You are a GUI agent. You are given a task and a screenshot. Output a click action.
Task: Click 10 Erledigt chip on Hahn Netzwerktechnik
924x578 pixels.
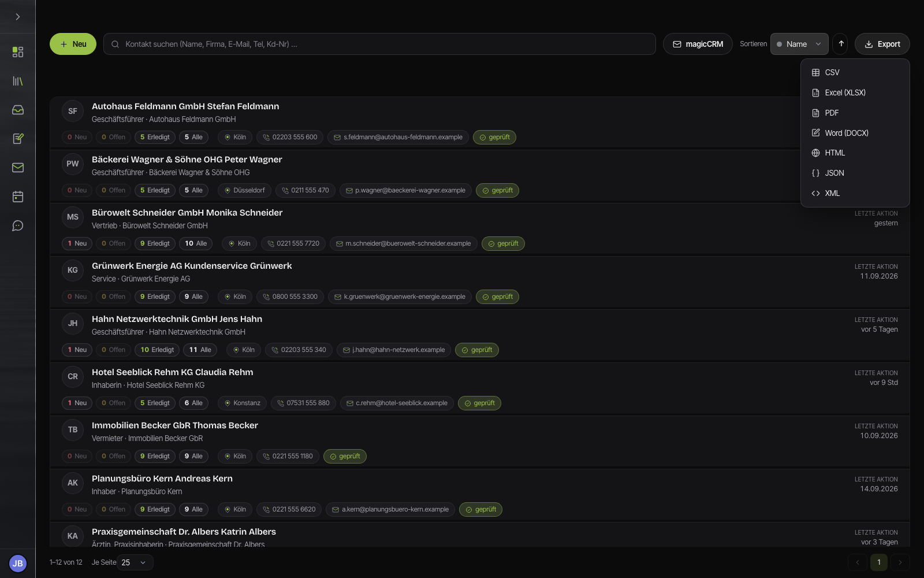coord(157,350)
